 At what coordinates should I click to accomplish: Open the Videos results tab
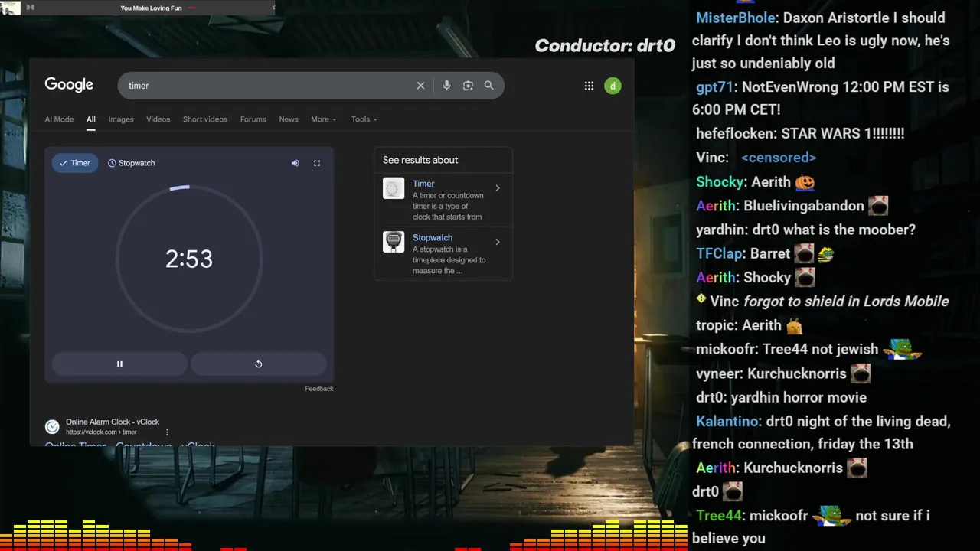point(158,119)
